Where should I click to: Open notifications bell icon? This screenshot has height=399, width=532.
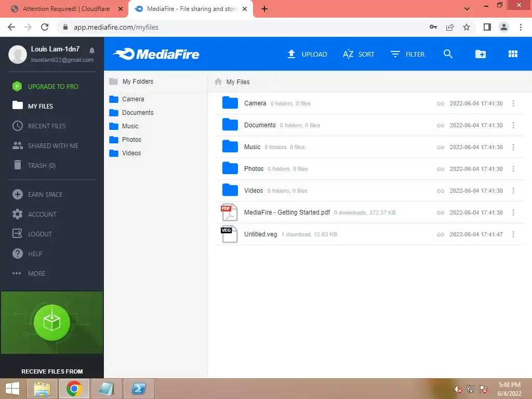coord(91,50)
